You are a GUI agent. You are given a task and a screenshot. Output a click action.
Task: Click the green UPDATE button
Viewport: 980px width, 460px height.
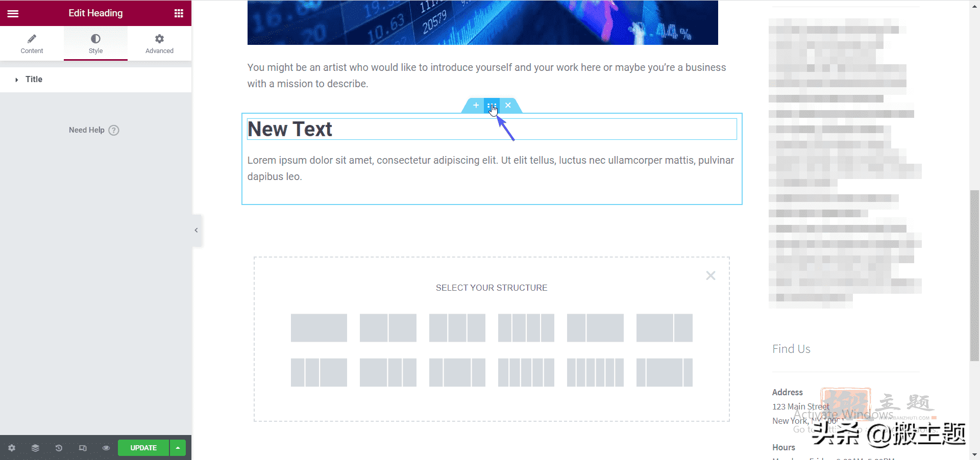pos(143,448)
